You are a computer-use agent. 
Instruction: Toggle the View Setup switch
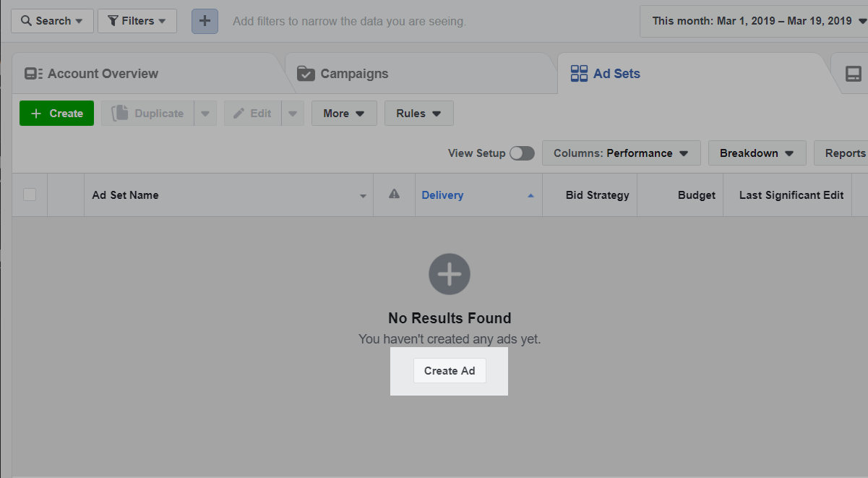point(522,153)
